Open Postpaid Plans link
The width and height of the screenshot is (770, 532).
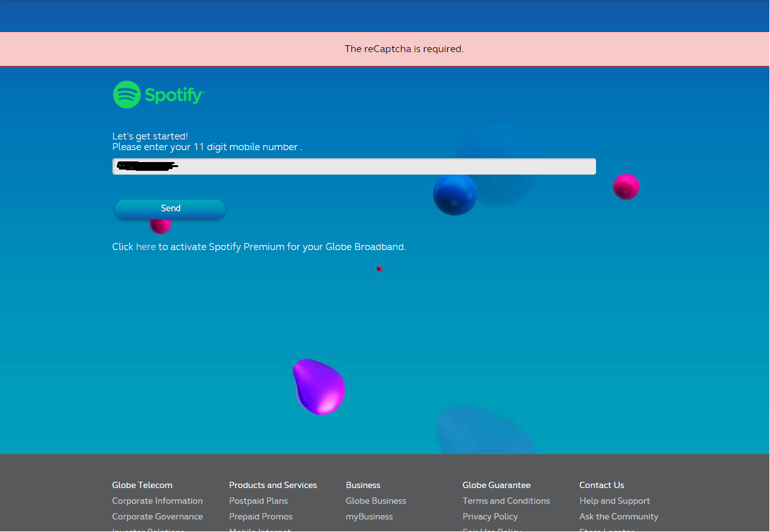(258, 501)
